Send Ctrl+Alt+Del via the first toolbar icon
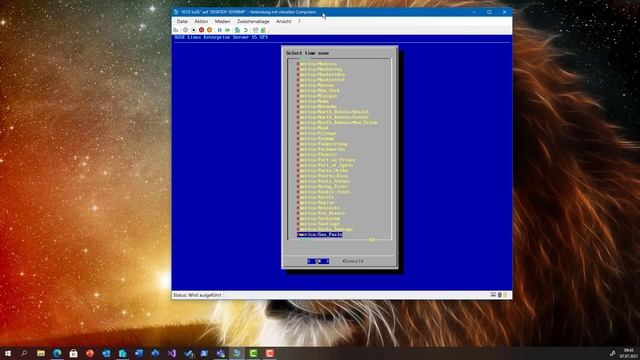Viewport: 640px width, 360px height. tap(176, 30)
